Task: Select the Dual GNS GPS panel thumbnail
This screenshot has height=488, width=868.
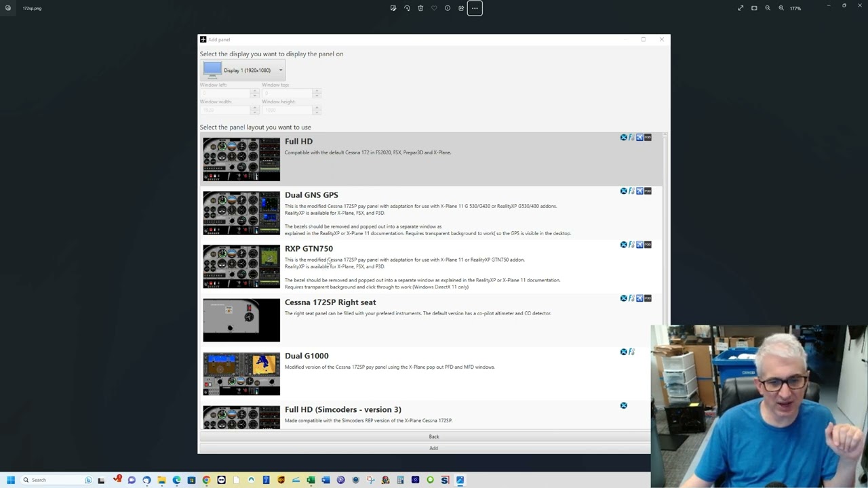Action: tap(241, 213)
